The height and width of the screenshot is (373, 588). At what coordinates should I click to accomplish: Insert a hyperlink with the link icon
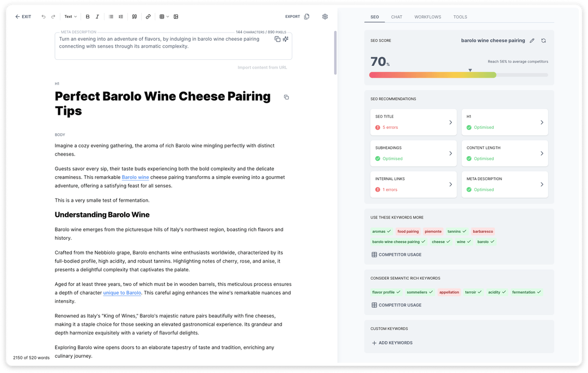point(148,17)
